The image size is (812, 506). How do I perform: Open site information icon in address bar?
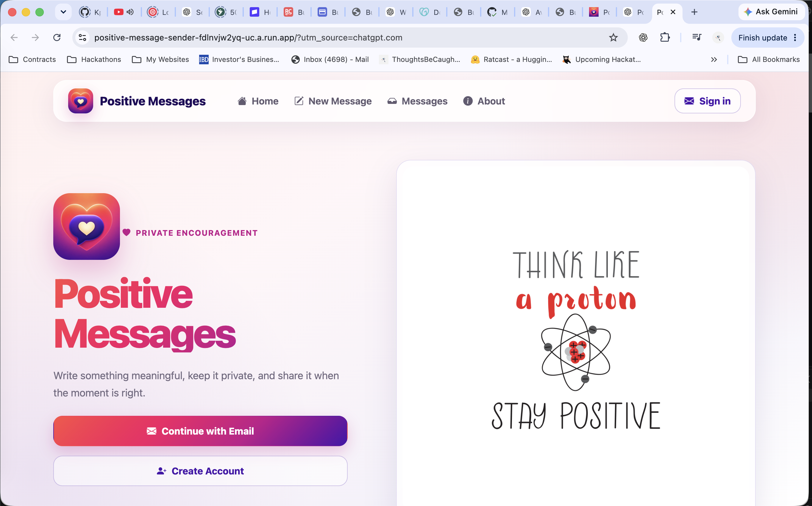click(82, 38)
